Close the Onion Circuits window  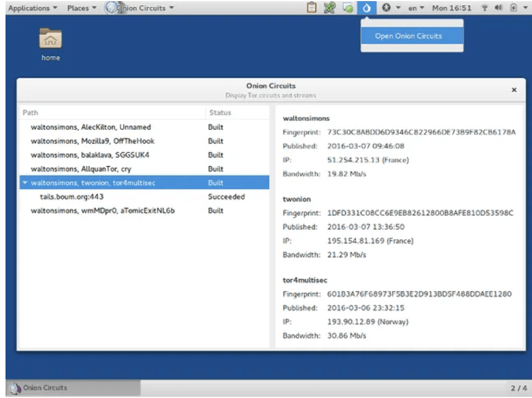pyautogui.click(x=514, y=90)
